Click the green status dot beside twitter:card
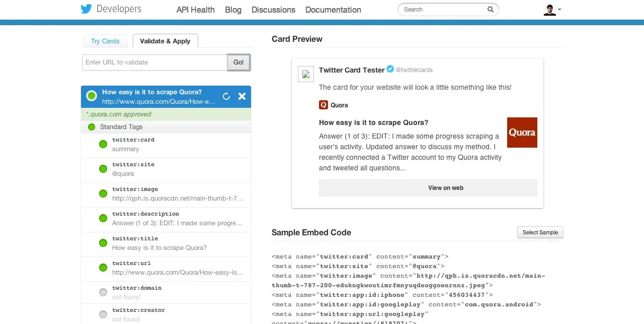Viewport: 644px width, 324px height. click(x=103, y=144)
